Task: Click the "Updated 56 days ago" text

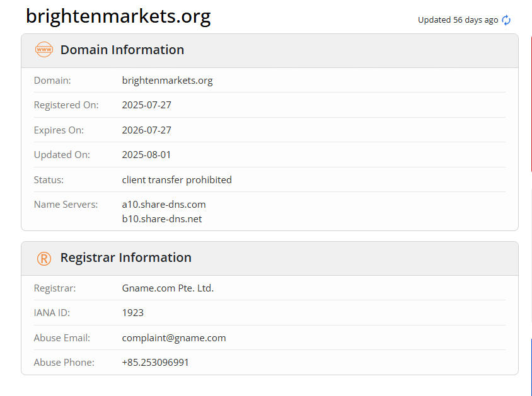Action: (458, 20)
